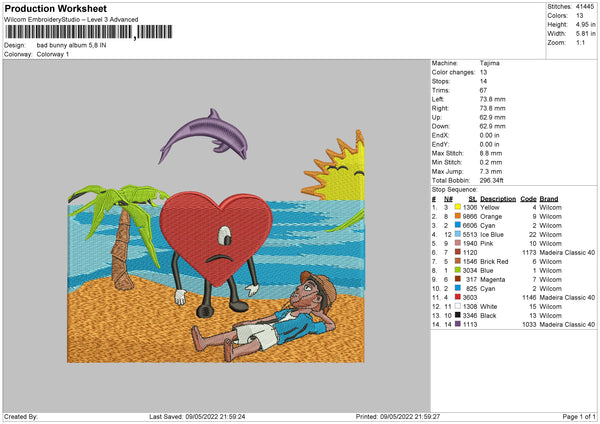Click the pink swatch for thread 1940
The image size is (600, 424).
click(x=458, y=243)
